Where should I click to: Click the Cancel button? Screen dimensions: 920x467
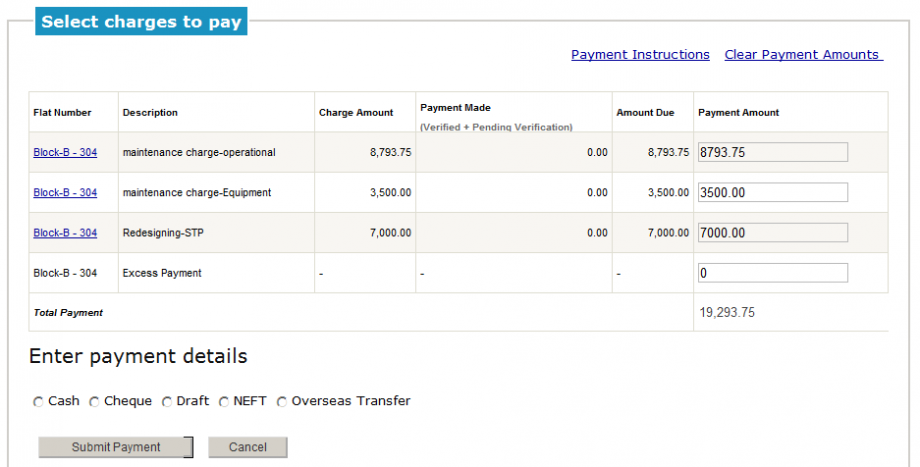(x=247, y=447)
